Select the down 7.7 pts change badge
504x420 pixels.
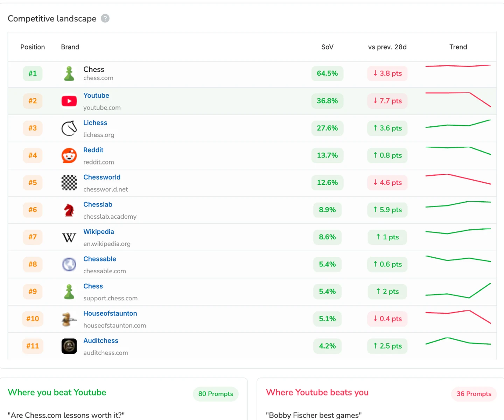coord(387,101)
